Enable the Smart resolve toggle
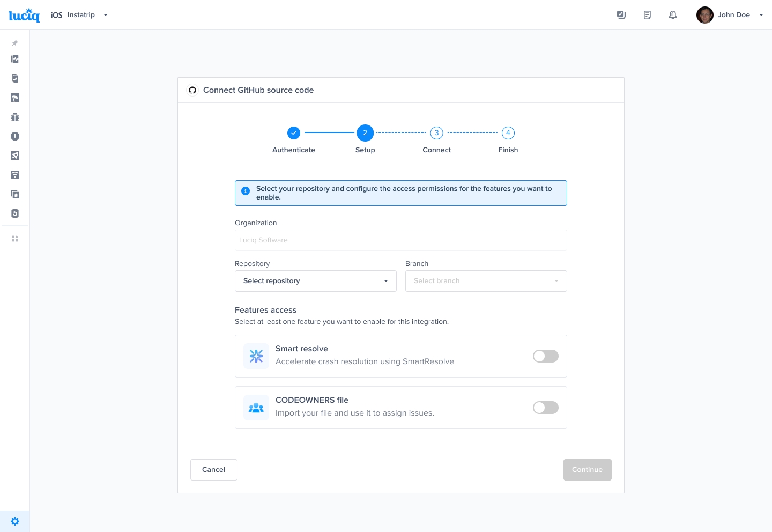This screenshot has width=772, height=532. [x=545, y=356]
